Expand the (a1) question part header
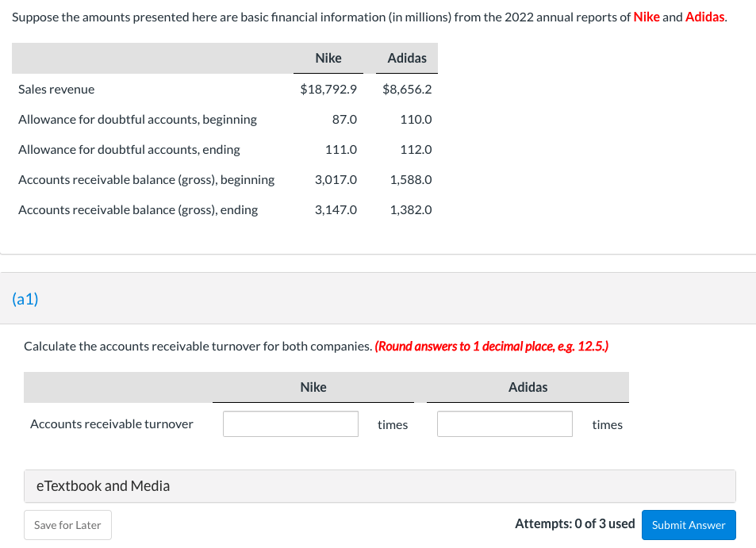 23,300
